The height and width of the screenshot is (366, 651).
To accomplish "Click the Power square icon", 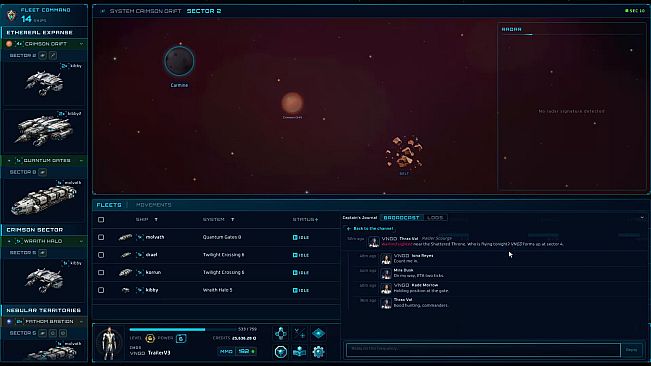I will point(181,338).
